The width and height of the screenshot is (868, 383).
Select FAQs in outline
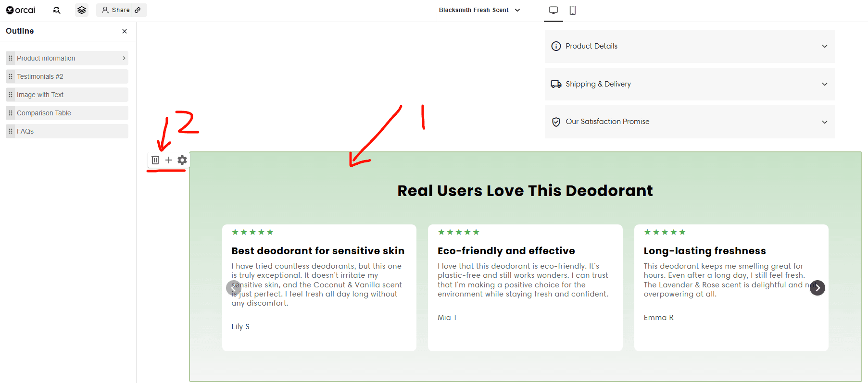[67, 131]
